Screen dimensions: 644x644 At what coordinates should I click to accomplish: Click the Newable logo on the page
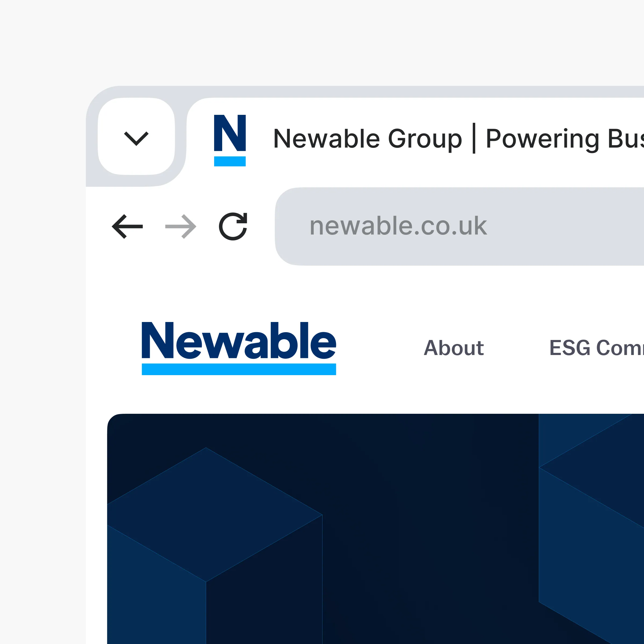[239, 348]
